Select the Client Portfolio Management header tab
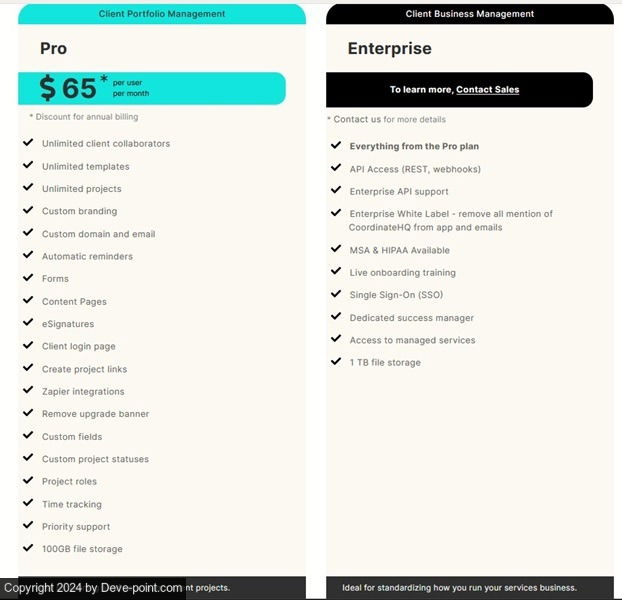The image size is (622, 600). (x=162, y=14)
